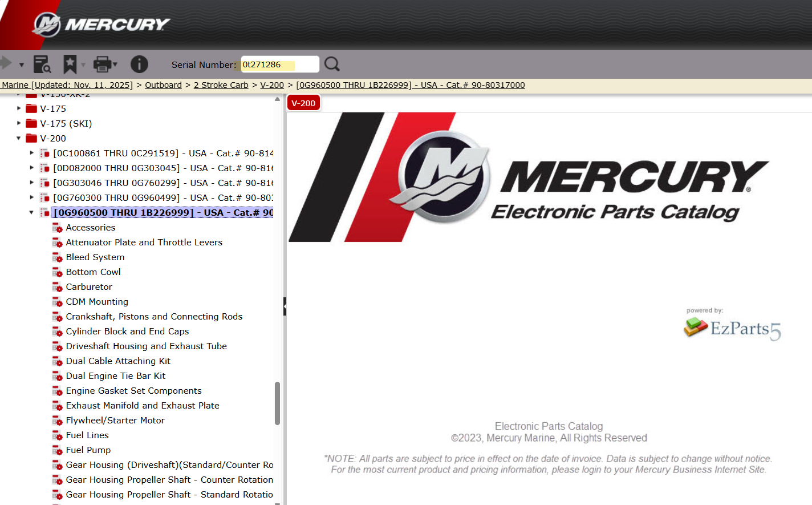Open Gear Housing Propeller Shaft - Standard Rotation

pos(169,494)
